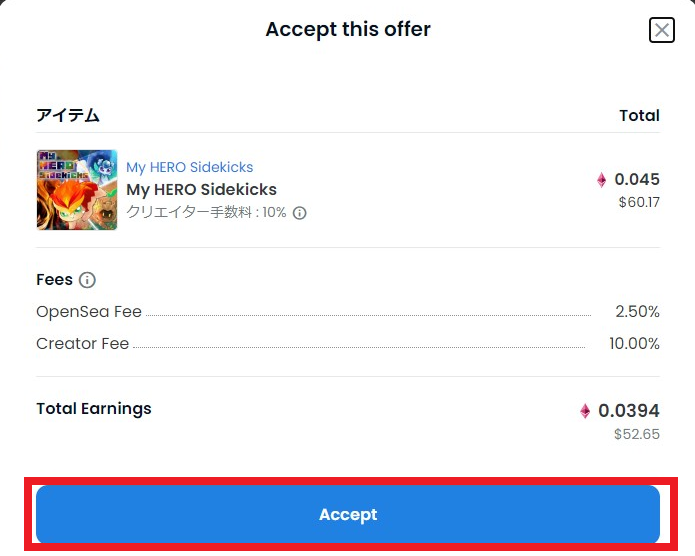This screenshot has height=556, width=695.
Task: Click the 2.50% fee value
Action: pos(637,312)
